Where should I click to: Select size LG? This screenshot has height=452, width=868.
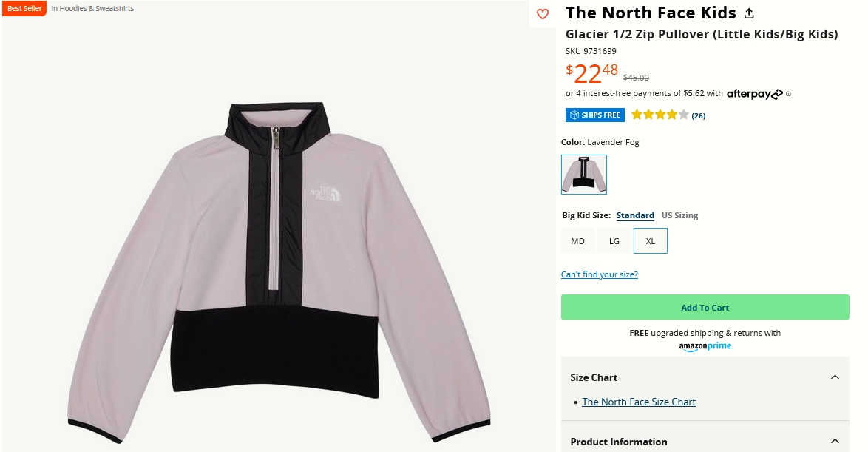pos(614,241)
